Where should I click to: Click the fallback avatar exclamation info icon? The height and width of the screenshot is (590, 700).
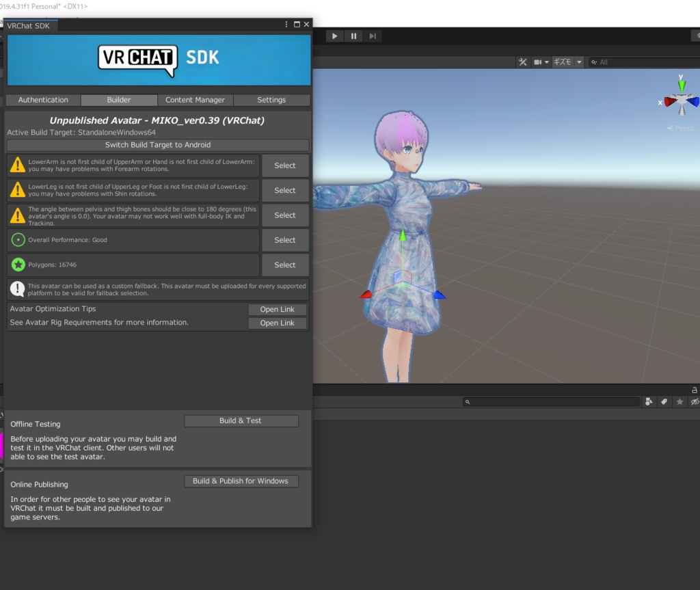[18, 289]
